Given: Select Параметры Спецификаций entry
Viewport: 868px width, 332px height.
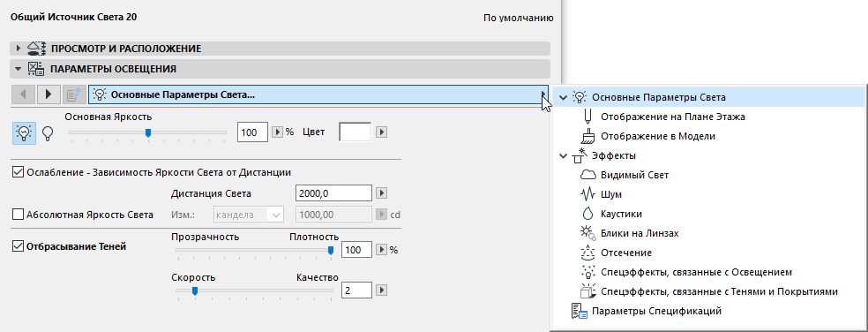Looking at the screenshot, I should (656, 311).
